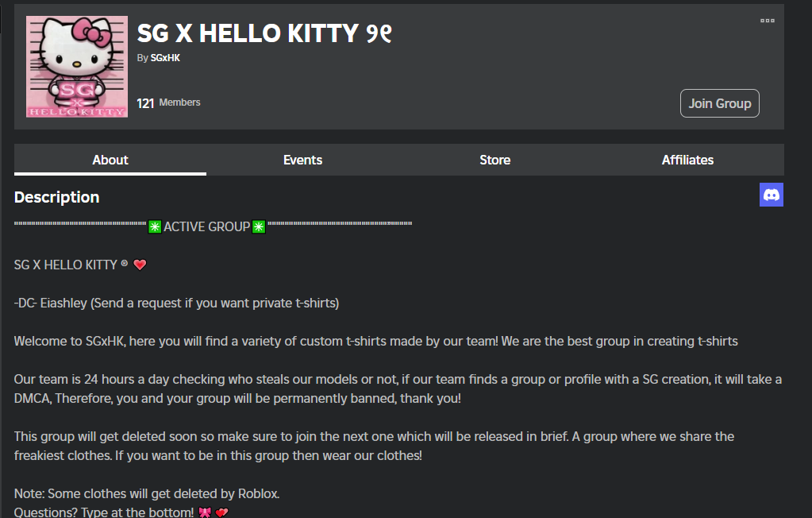Click the note about Roblox deleting clothes
The width and height of the screenshot is (812, 518).
(147, 493)
